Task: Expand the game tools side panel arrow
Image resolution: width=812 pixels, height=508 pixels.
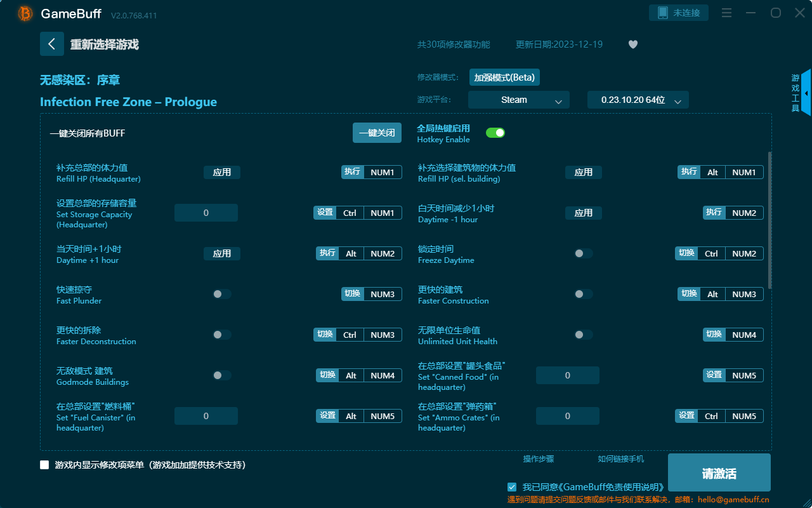Action: pos(806,93)
